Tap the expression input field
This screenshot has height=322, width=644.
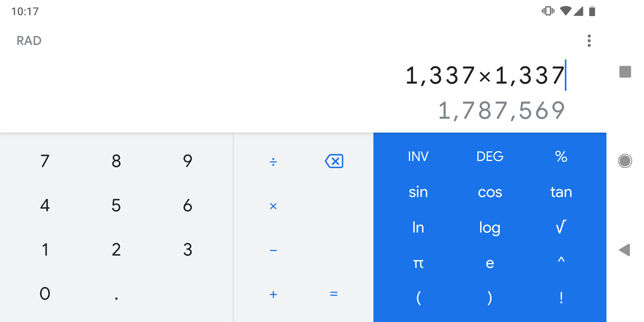click(x=485, y=75)
